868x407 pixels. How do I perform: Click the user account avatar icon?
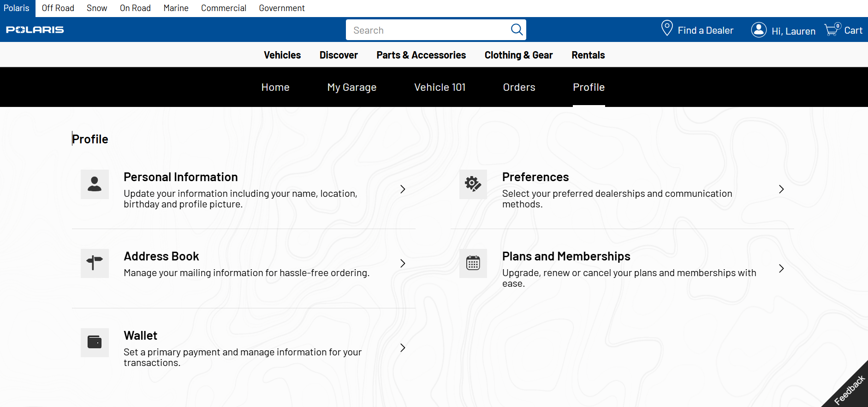coord(759,30)
